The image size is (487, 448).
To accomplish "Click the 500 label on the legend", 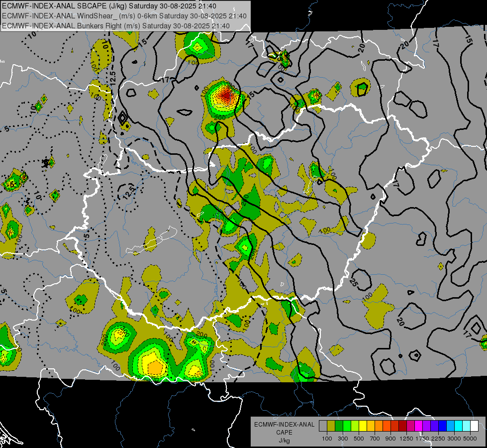I will [x=359, y=439].
